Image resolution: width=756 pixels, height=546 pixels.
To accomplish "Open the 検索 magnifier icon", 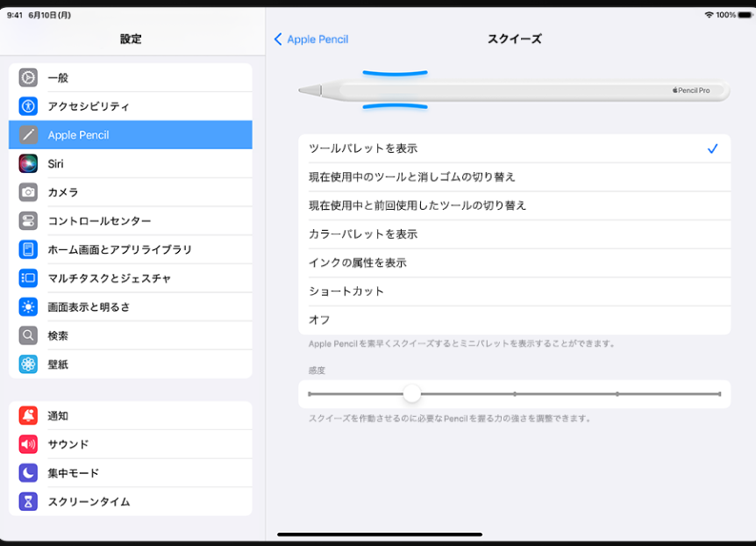I will point(28,335).
